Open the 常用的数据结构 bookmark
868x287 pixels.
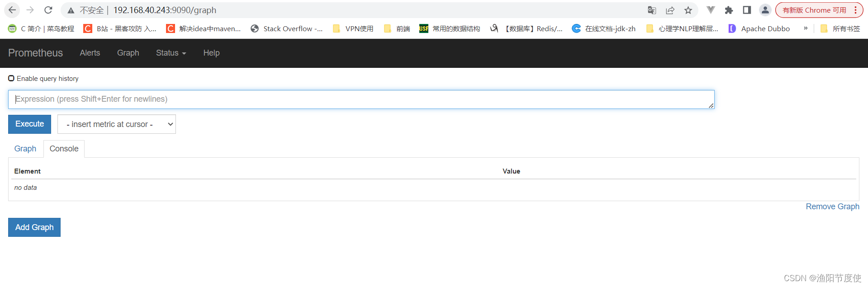click(x=450, y=28)
